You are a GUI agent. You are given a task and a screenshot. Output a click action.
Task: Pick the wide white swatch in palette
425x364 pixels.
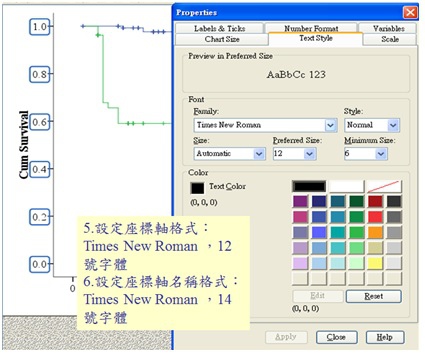346,186
